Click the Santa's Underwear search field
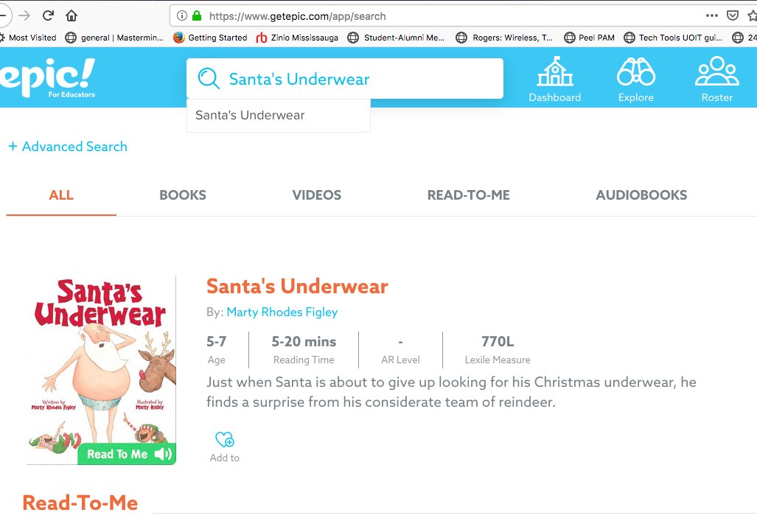The image size is (757, 532). [345, 79]
